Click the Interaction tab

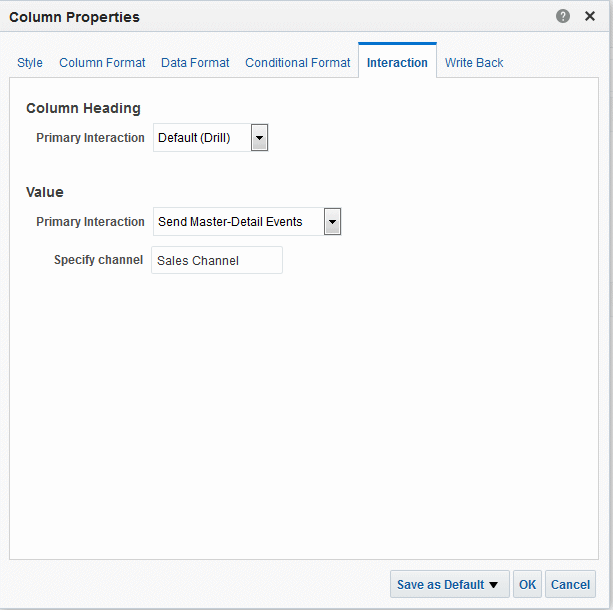(397, 63)
